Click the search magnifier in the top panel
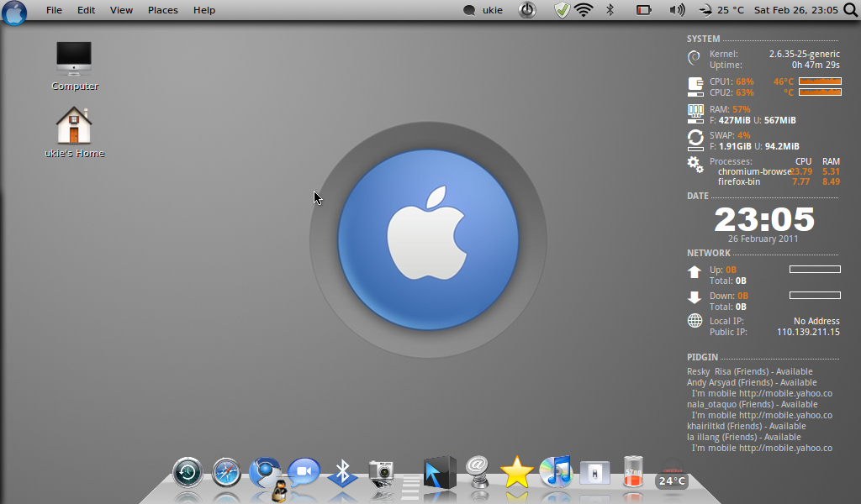The image size is (861, 504). click(x=851, y=10)
